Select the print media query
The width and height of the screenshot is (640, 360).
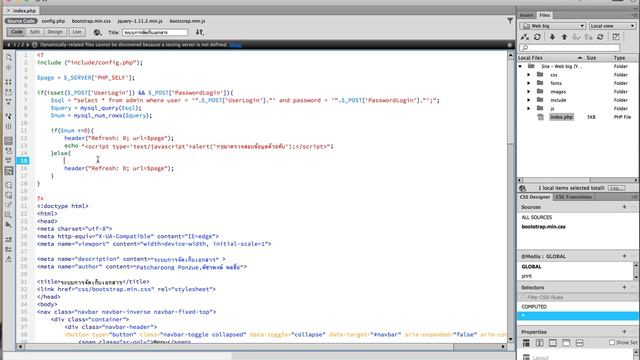tap(527, 276)
